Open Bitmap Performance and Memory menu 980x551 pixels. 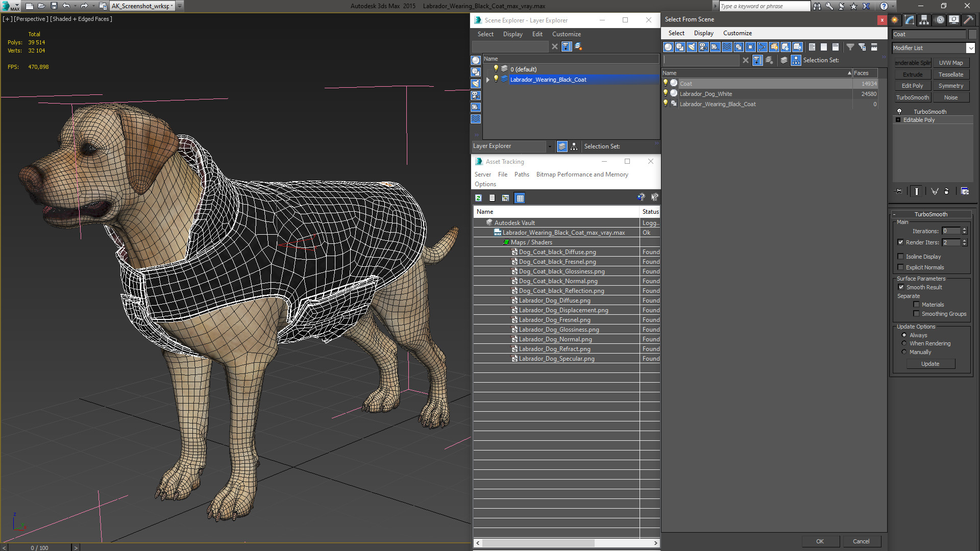[x=582, y=174]
